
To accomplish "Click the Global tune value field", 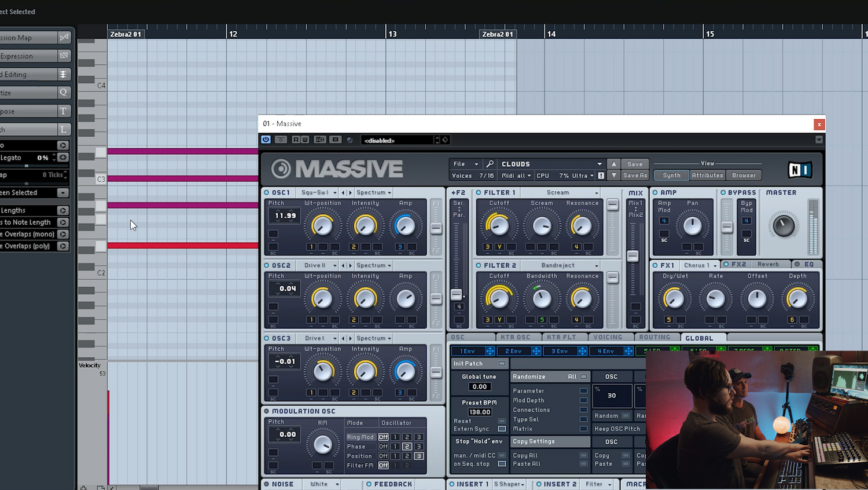I will coord(480,387).
